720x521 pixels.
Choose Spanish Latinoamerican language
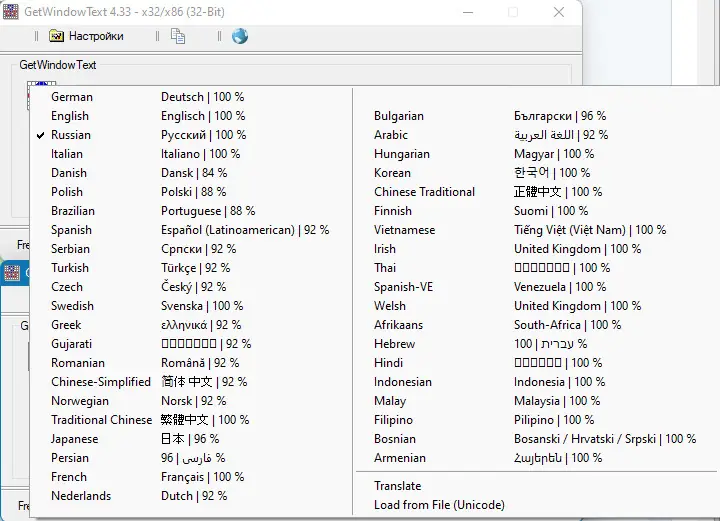192,230
